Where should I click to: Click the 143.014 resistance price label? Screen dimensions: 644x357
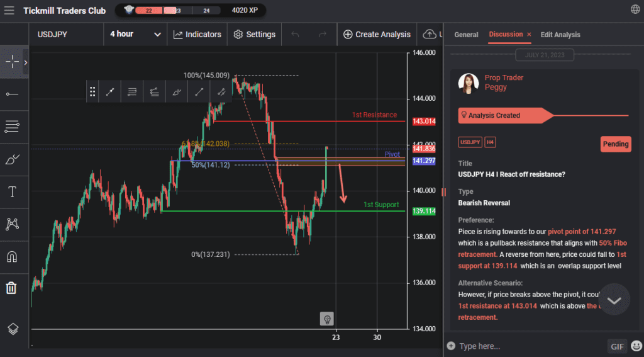tap(424, 122)
